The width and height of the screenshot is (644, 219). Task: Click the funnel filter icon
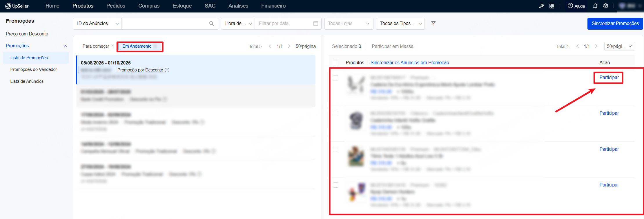tap(433, 23)
